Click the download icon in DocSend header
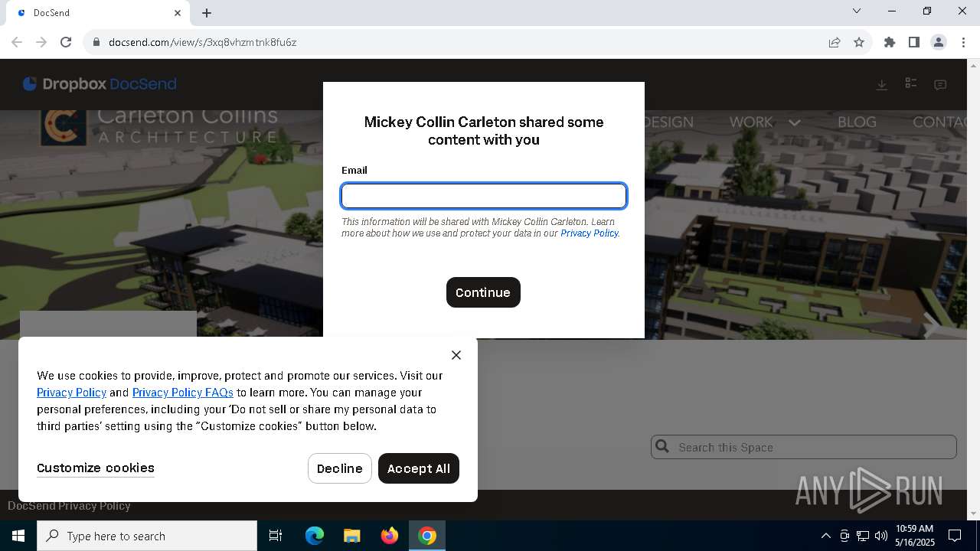The height and width of the screenshot is (551, 980). 882,84
